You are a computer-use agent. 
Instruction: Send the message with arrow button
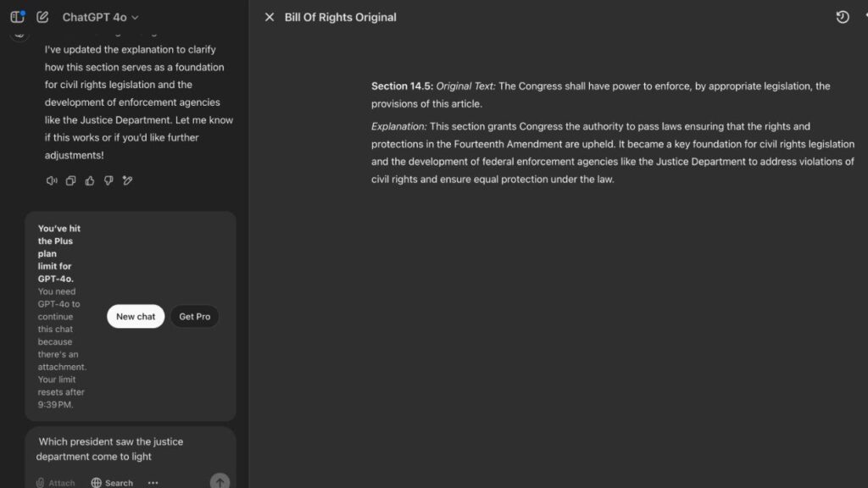(x=220, y=481)
